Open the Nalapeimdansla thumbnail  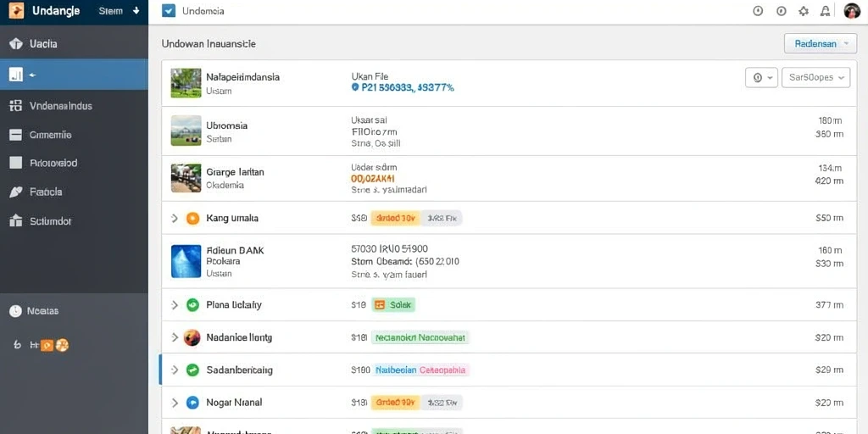(186, 83)
